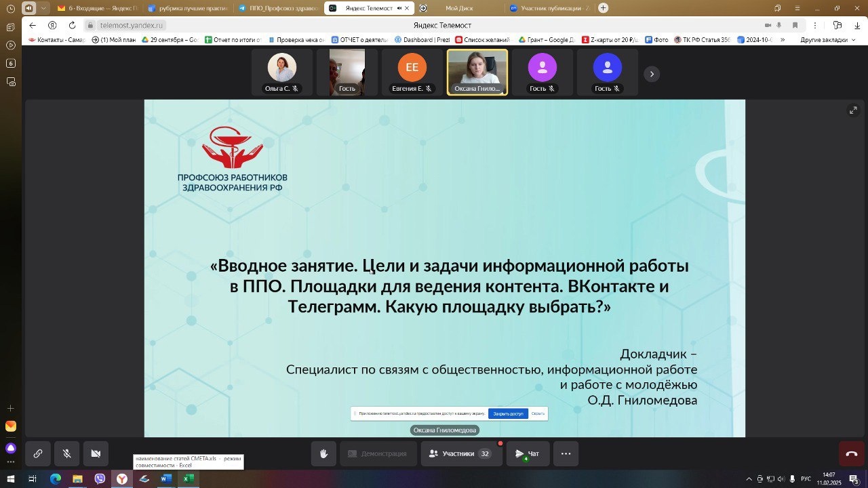Click Закрыть доступ in sharing banner

508,413
